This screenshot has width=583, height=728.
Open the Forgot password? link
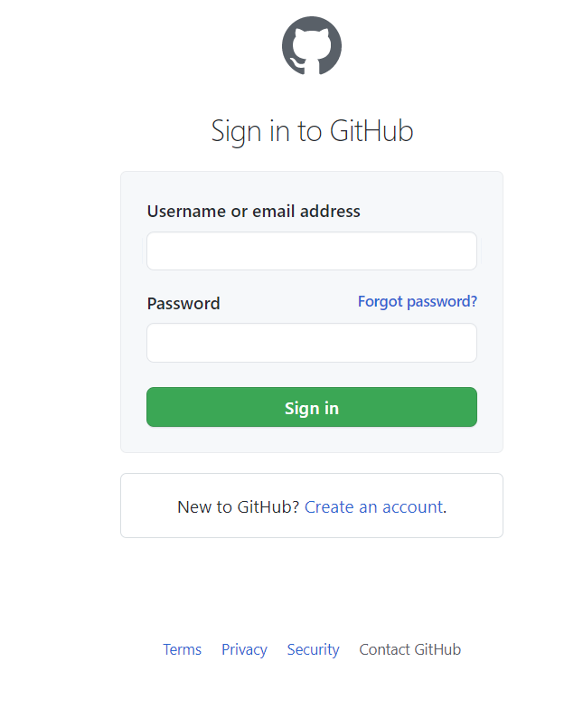pyautogui.click(x=418, y=302)
